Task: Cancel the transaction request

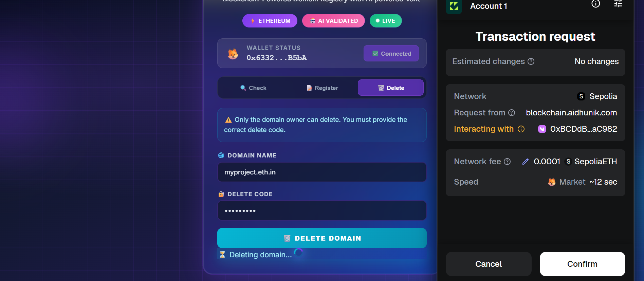Action: (489, 264)
